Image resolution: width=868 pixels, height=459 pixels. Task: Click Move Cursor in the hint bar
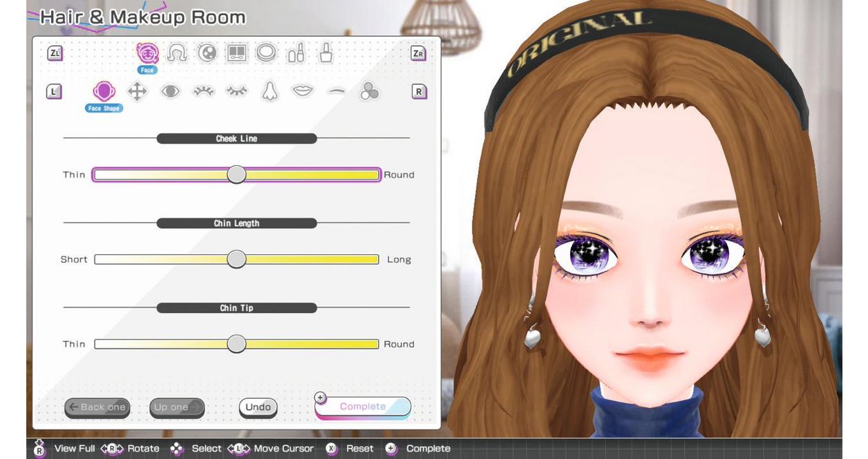pos(283,449)
